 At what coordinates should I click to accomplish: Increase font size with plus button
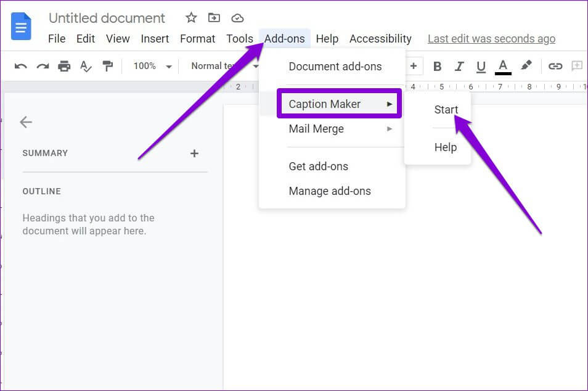pyautogui.click(x=414, y=66)
